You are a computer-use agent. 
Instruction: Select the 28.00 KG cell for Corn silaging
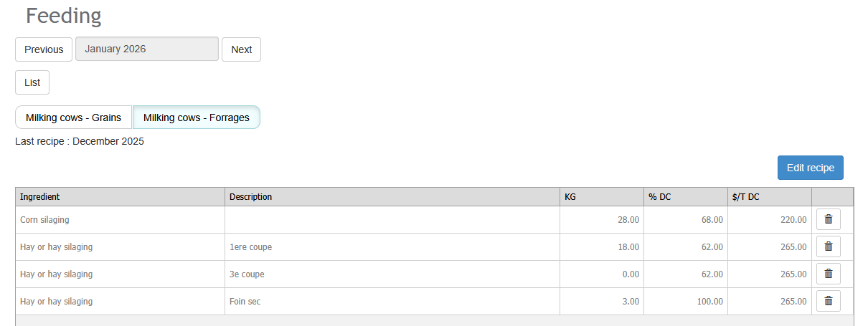click(602, 220)
